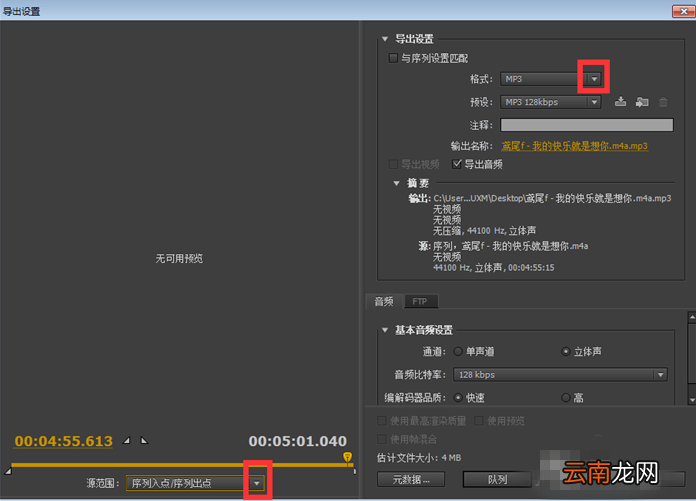
Task: Click the left in-point handle of timeline
Action: pyautogui.click(x=8, y=471)
